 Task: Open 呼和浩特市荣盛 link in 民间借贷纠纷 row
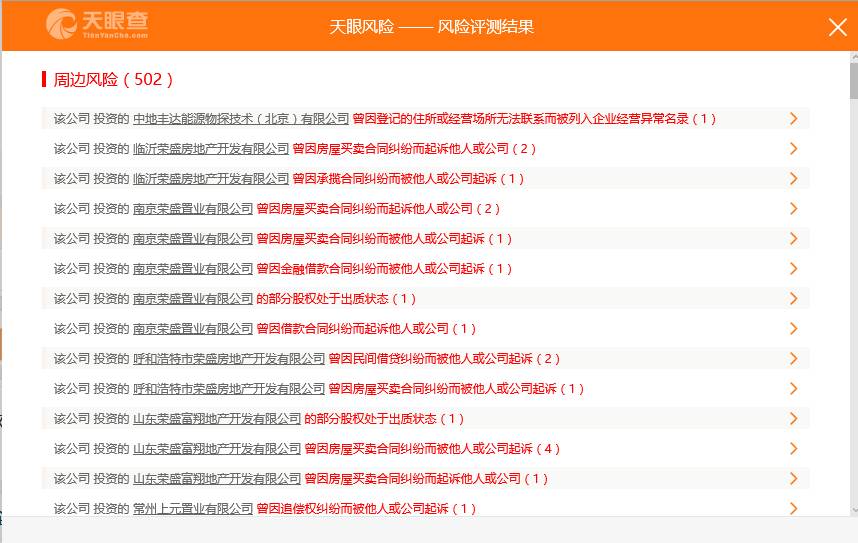point(229,359)
